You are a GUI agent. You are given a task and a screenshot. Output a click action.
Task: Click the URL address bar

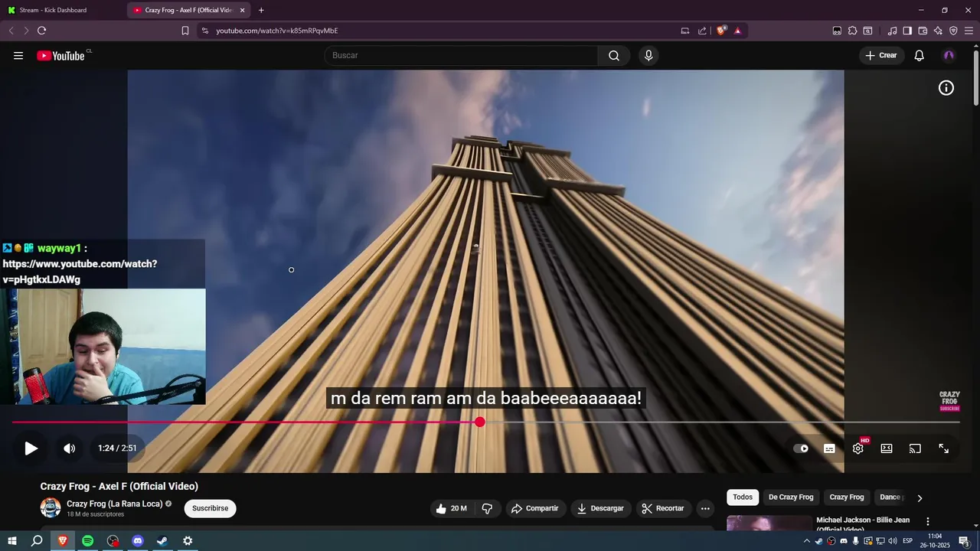click(x=436, y=31)
